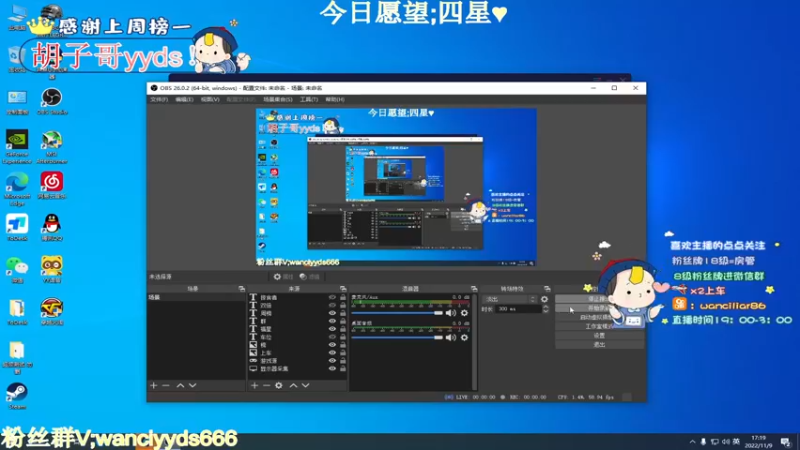Open the 编辑(E) menu in OBS
This screenshot has width=800, height=450.
[x=184, y=99]
